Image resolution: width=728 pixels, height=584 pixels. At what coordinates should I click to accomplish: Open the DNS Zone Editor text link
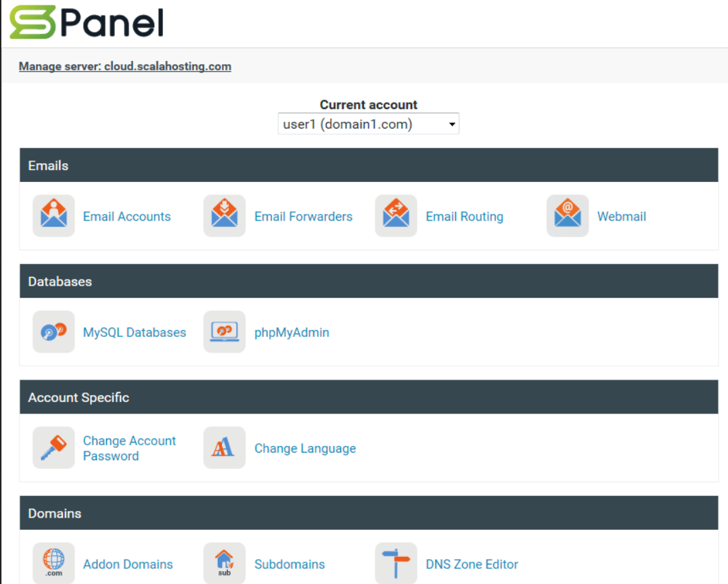click(472, 564)
